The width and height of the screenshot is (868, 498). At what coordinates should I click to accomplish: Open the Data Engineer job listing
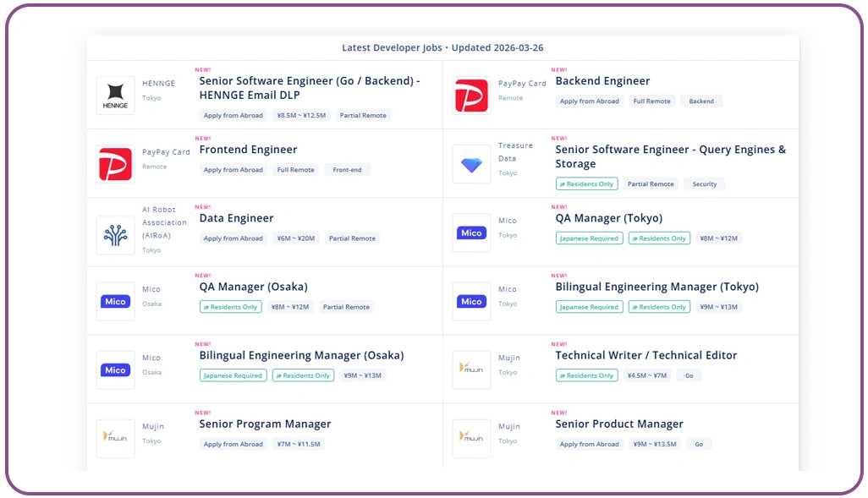click(x=236, y=218)
